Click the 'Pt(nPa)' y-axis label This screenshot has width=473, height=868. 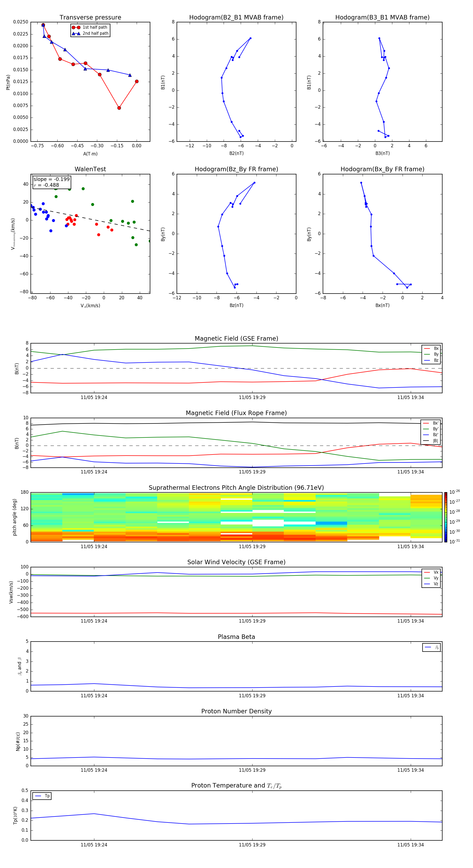click(8, 82)
